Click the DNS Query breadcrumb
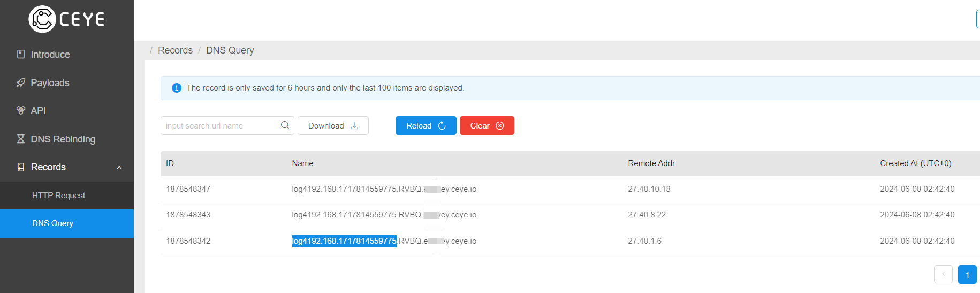The image size is (980, 293). [230, 50]
